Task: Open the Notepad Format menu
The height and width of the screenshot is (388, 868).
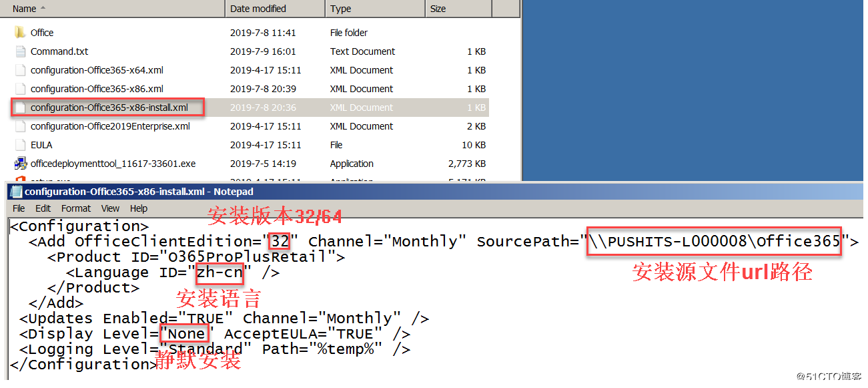Action: click(76, 208)
